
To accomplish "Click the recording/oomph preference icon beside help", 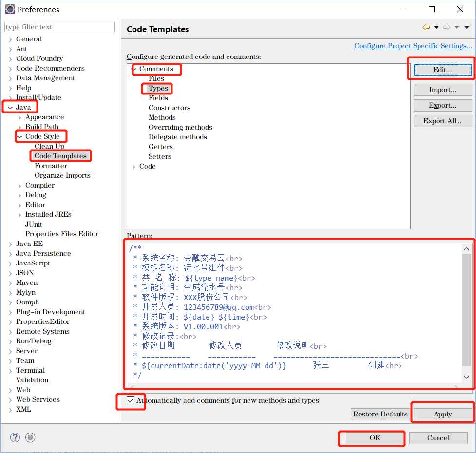I will [x=30, y=437].
